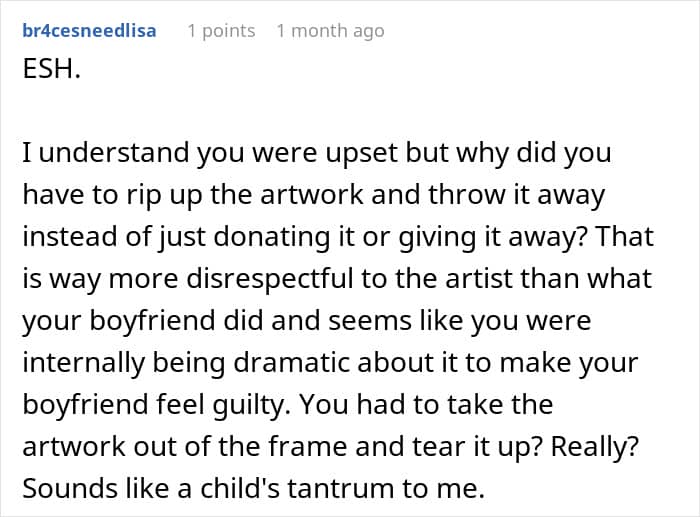Click the word 'Sounds' in last line

(x=70, y=488)
